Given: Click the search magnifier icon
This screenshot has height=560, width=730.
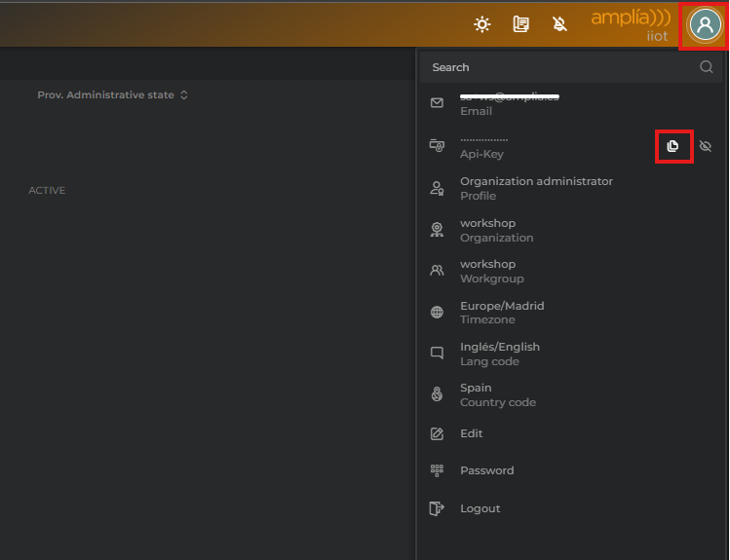Looking at the screenshot, I should tap(706, 67).
